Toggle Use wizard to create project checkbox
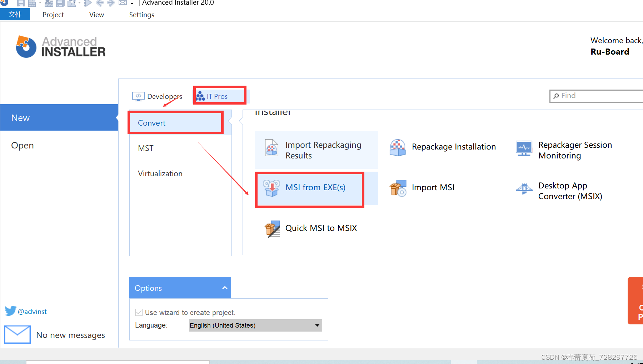 coord(139,312)
